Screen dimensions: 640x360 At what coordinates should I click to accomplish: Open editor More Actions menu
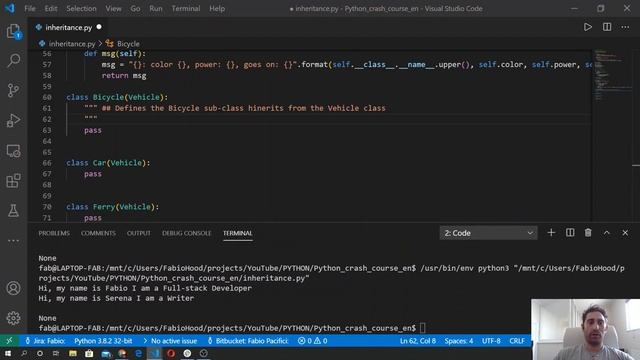(x=625, y=27)
